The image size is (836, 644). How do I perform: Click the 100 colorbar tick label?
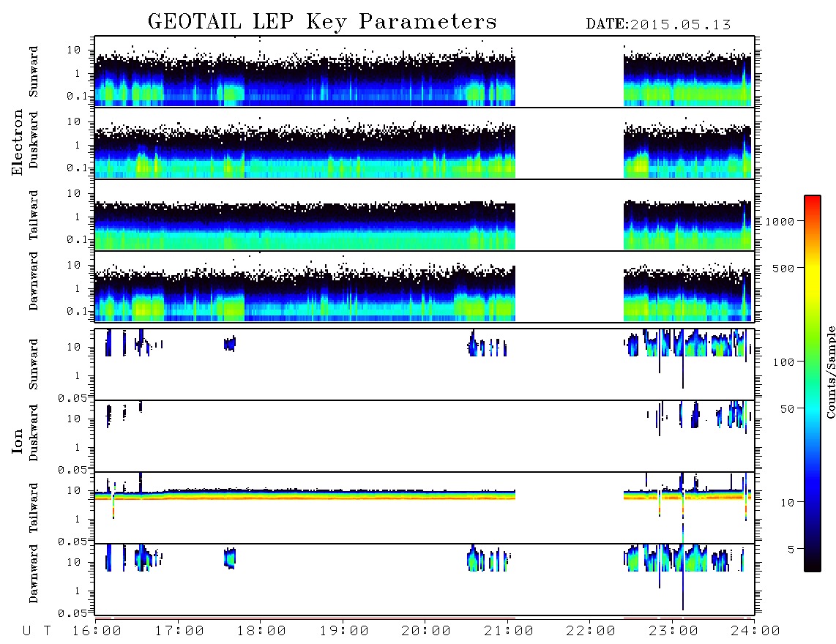783,362
